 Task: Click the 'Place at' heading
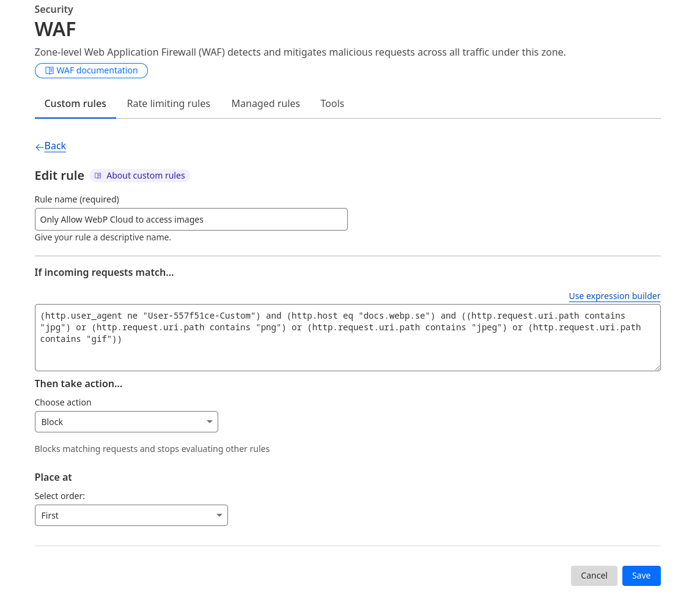pos(53,477)
